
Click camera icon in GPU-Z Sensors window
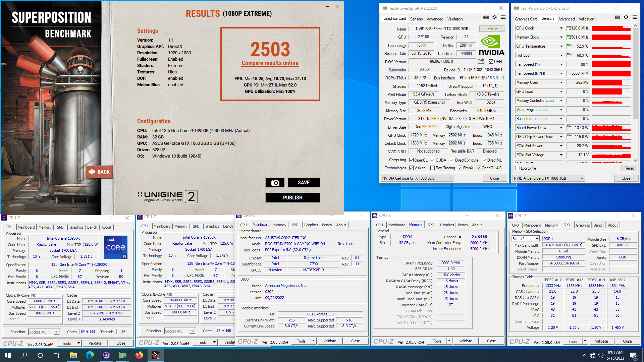click(617, 17)
